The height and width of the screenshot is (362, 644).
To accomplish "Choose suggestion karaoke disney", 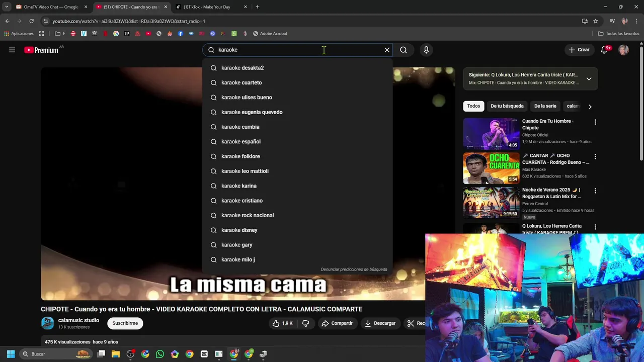I will click(297, 230).
